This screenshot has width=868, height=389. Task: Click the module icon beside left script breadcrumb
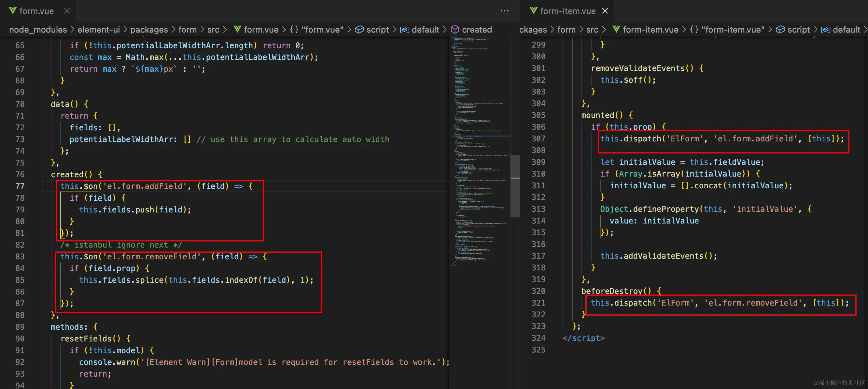(359, 29)
